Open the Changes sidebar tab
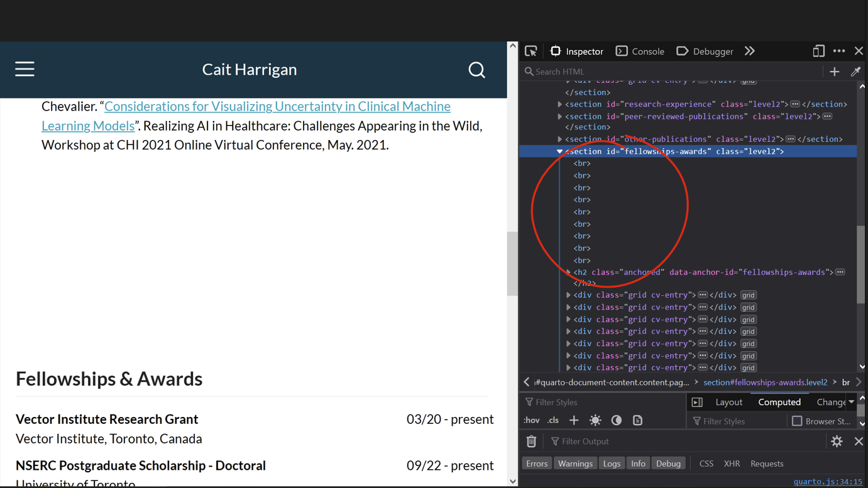Viewport: 868px width, 488px height. tap(831, 402)
